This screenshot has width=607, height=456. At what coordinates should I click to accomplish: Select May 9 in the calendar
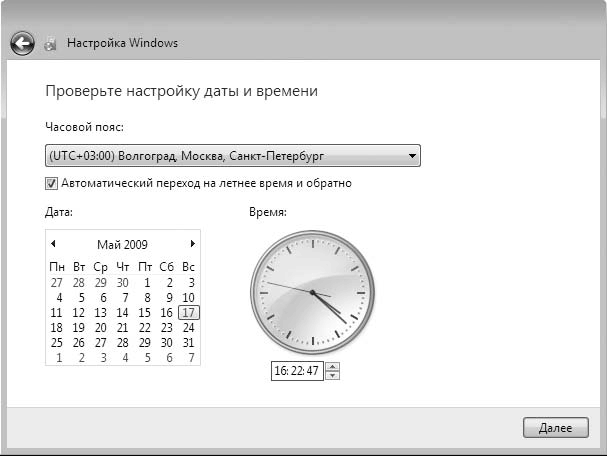[x=169, y=297]
